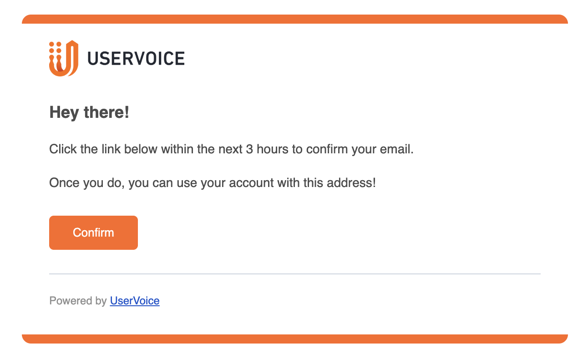Click the dotted grid in the logo
The height and width of the screenshot is (364, 588).
tap(55, 51)
